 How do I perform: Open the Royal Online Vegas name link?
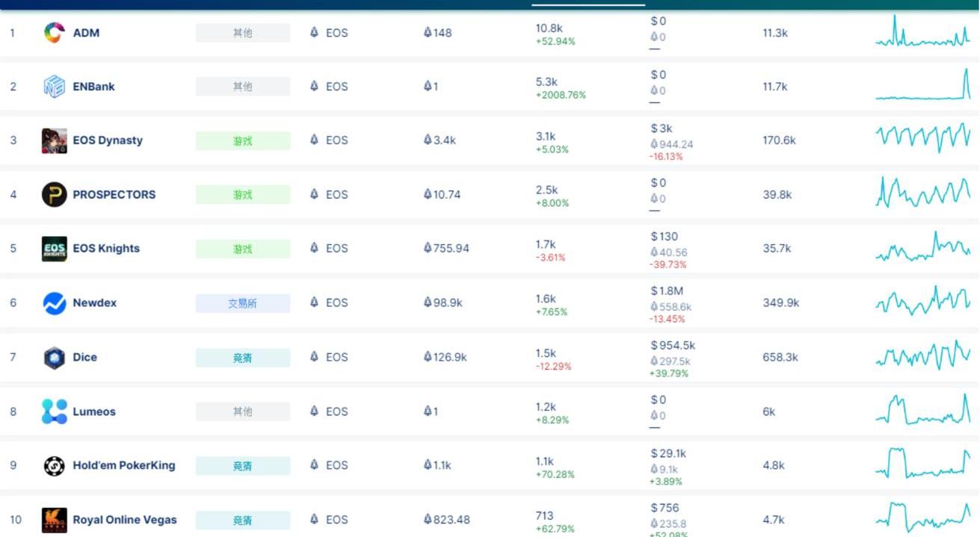pyautogui.click(x=125, y=520)
